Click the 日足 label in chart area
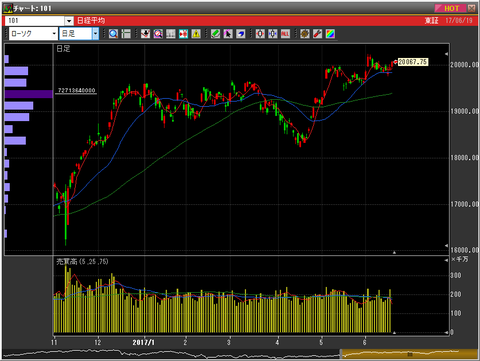Viewport: 480px width, 361px height. coord(63,49)
